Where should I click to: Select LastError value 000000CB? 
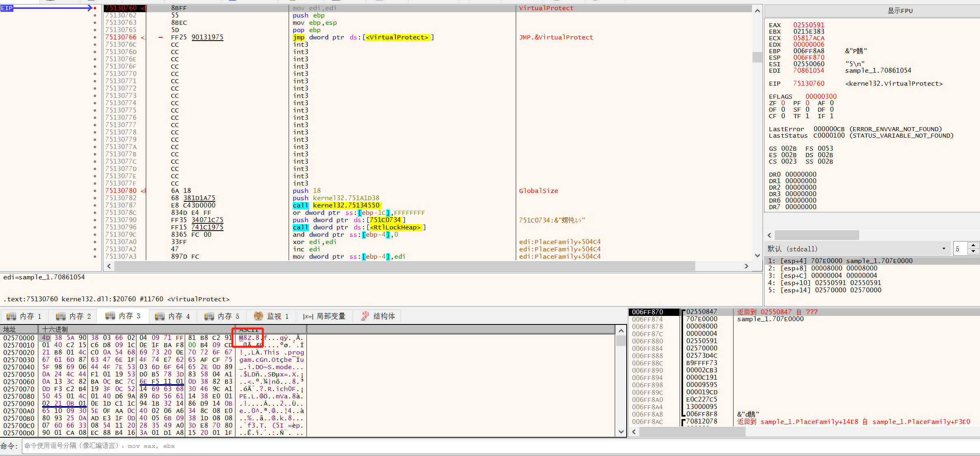click(x=829, y=129)
